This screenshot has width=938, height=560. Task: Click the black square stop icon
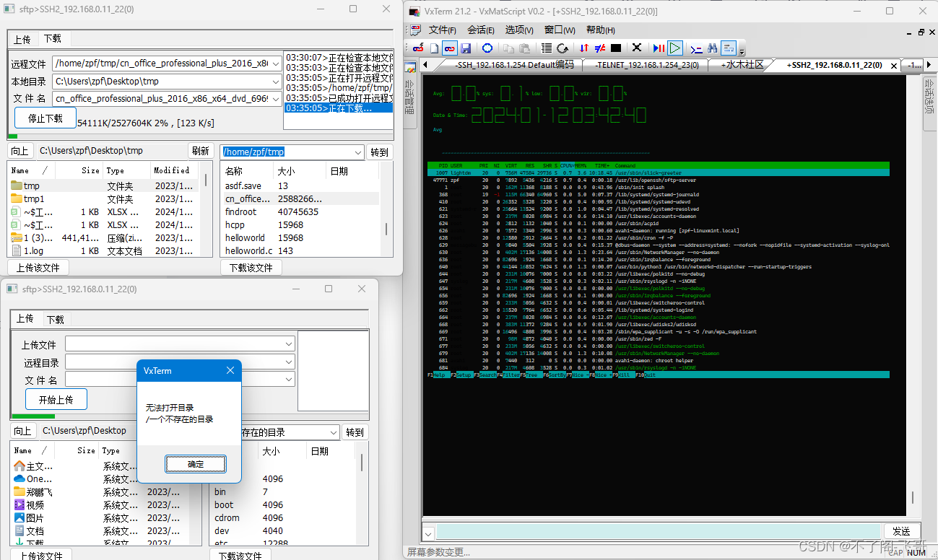click(x=615, y=48)
